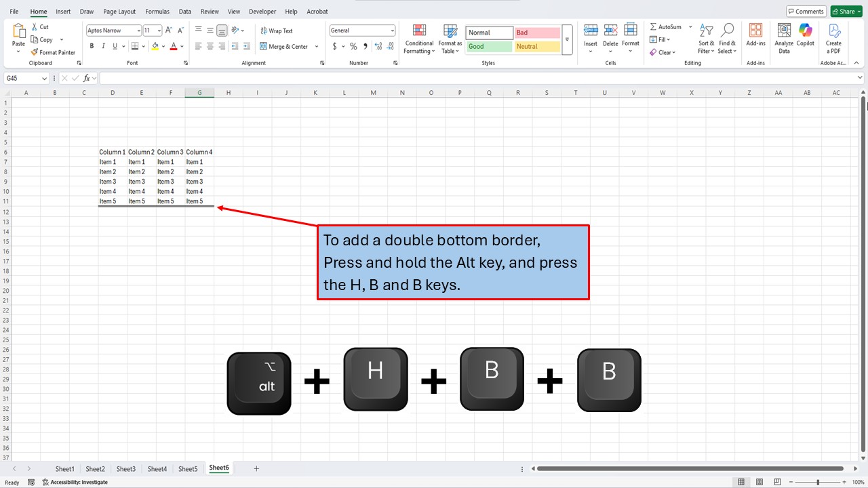Enable Wrap Text for the cell
Image resolution: width=868 pixels, height=488 pixels.
tap(276, 30)
